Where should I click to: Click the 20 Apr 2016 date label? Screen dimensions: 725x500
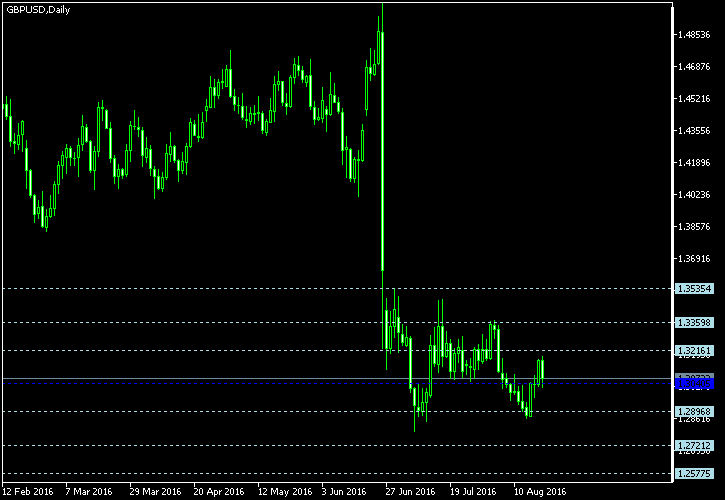click(219, 491)
